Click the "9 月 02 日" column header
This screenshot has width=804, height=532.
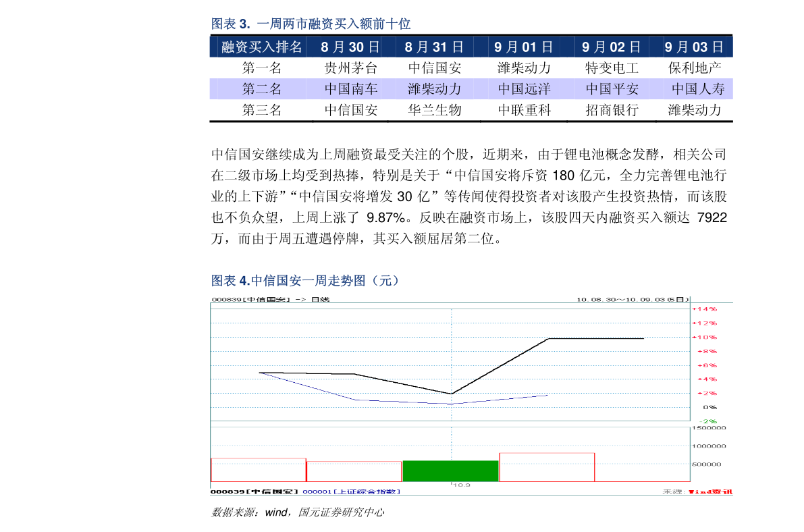[611, 47]
